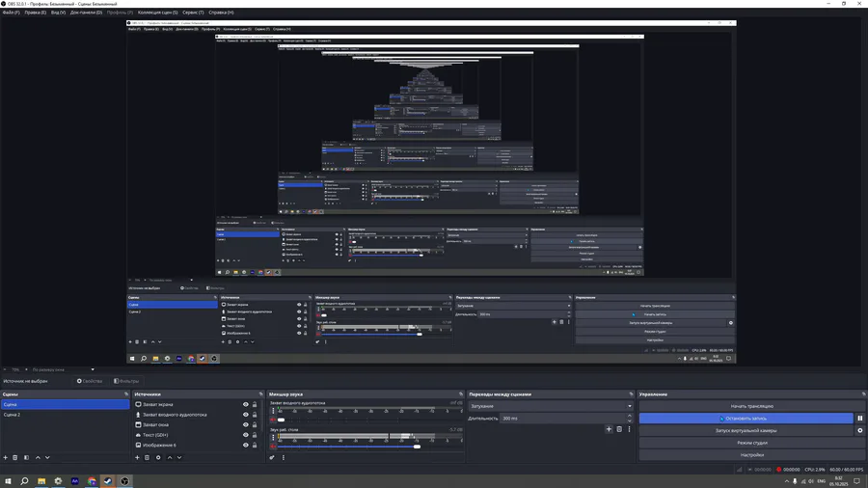Decrease transition duration with down stepper
Screen dimensions: 868x488
coord(630,420)
